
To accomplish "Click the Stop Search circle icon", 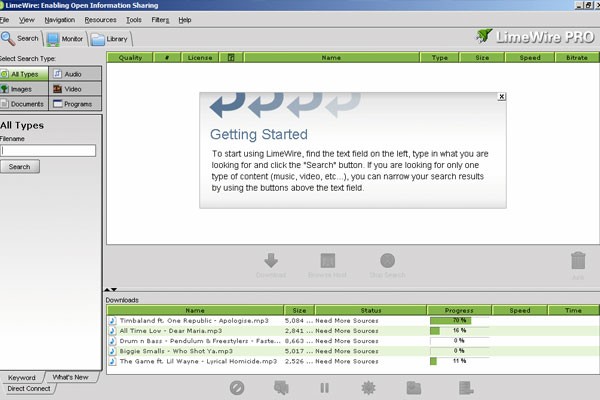I will point(387,260).
